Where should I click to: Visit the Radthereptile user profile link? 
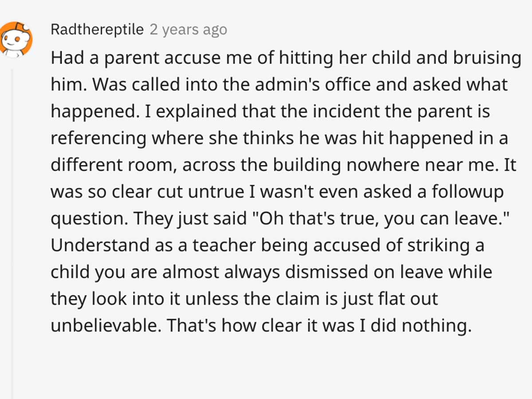tap(98, 30)
